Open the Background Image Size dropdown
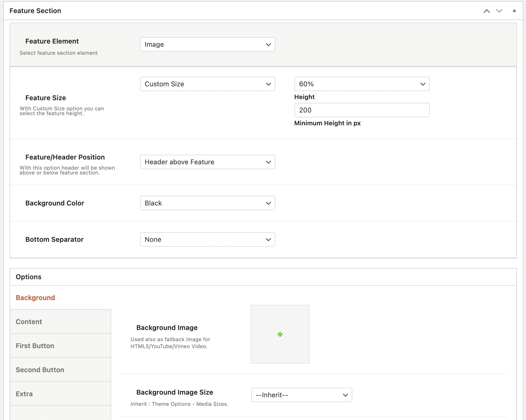 pos(301,395)
